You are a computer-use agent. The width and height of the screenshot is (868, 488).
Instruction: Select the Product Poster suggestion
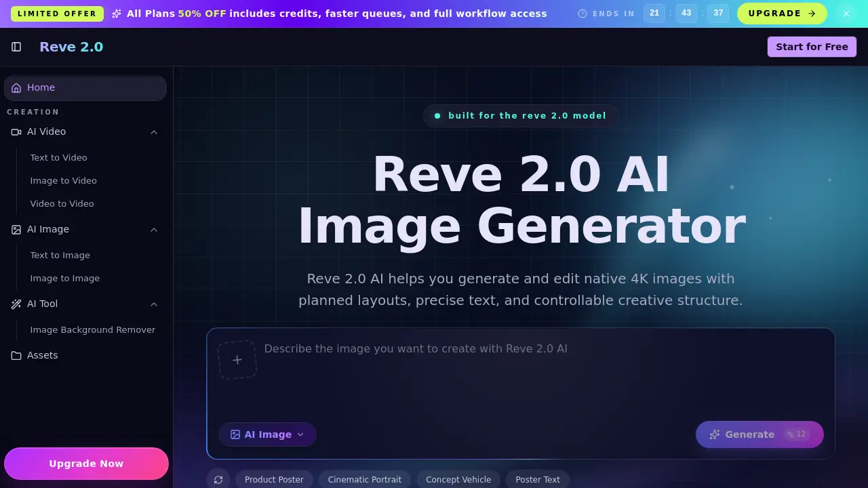click(x=274, y=480)
